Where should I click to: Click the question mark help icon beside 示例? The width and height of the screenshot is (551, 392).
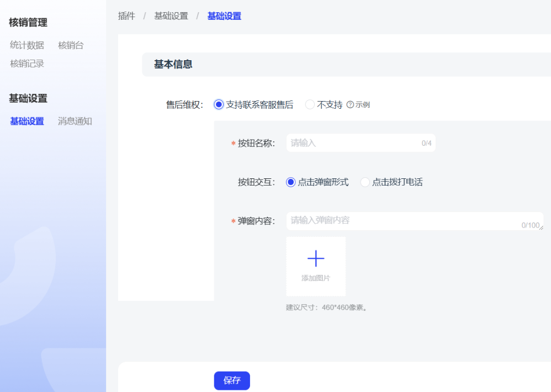(x=350, y=105)
